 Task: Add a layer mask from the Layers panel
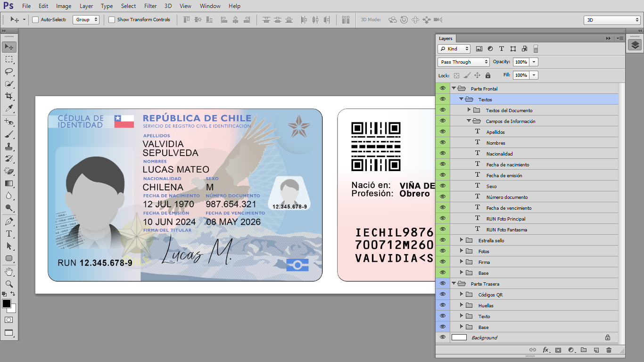(x=558, y=350)
